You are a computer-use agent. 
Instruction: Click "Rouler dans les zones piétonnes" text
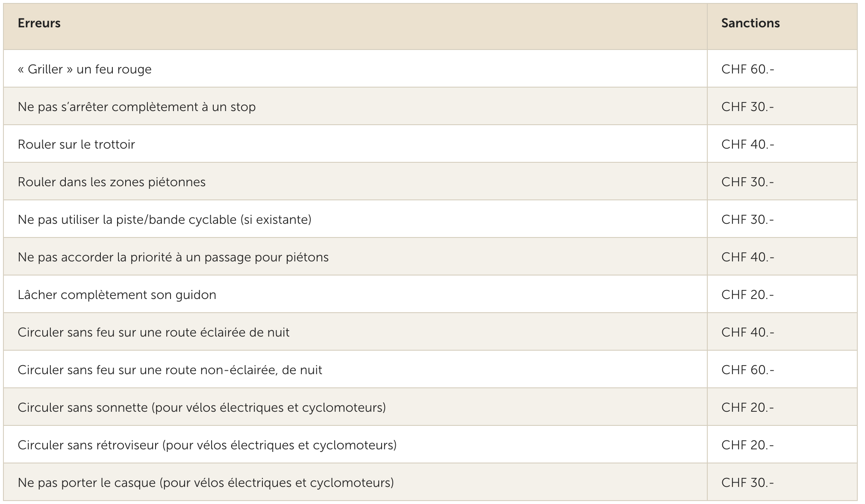(x=112, y=182)
